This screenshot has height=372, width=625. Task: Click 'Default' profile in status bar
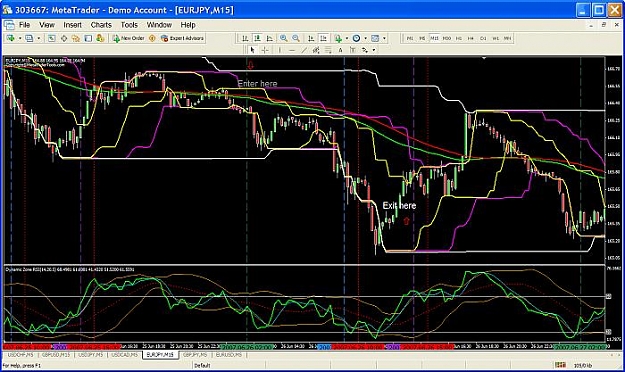click(202, 365)
